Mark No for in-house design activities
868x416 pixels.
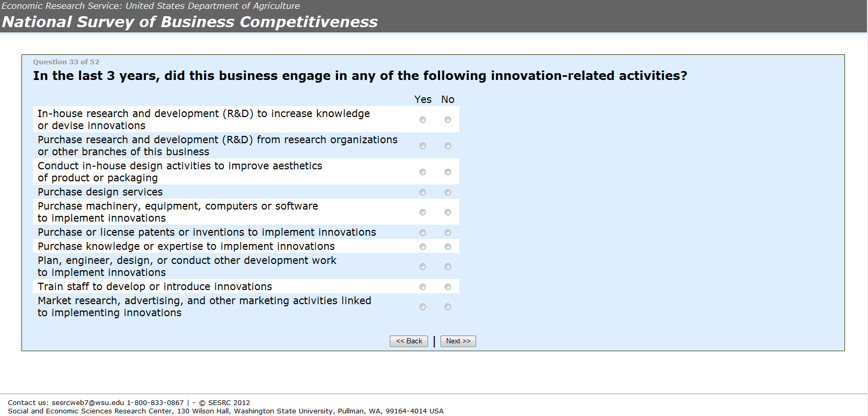coord(448,172)
